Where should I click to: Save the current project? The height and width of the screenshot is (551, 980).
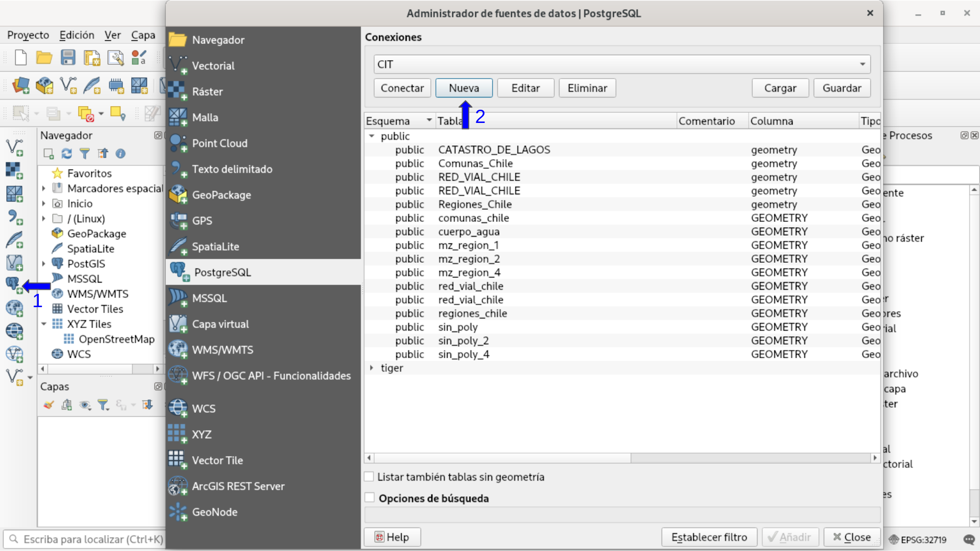(x=68, y=58)
